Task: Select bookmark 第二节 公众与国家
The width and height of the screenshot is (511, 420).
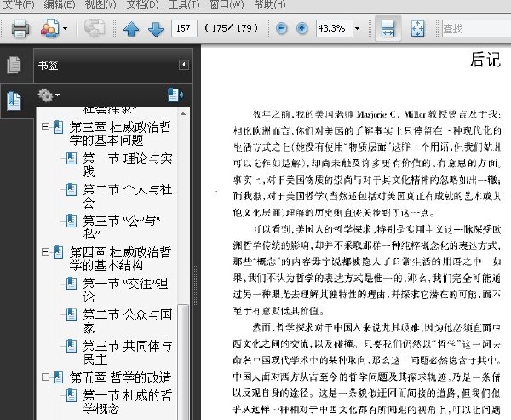Action: pyautogui.click(x=128, y=321)
